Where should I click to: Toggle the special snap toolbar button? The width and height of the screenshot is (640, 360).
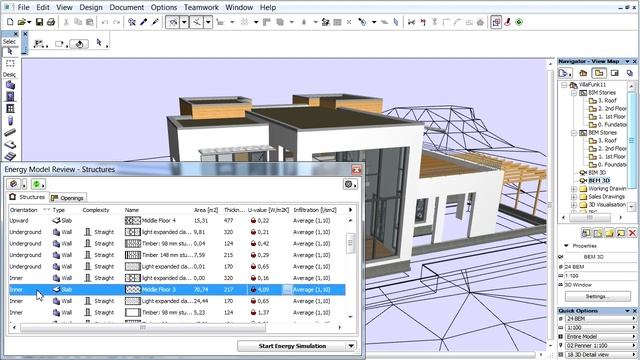[x=197, y=22]
